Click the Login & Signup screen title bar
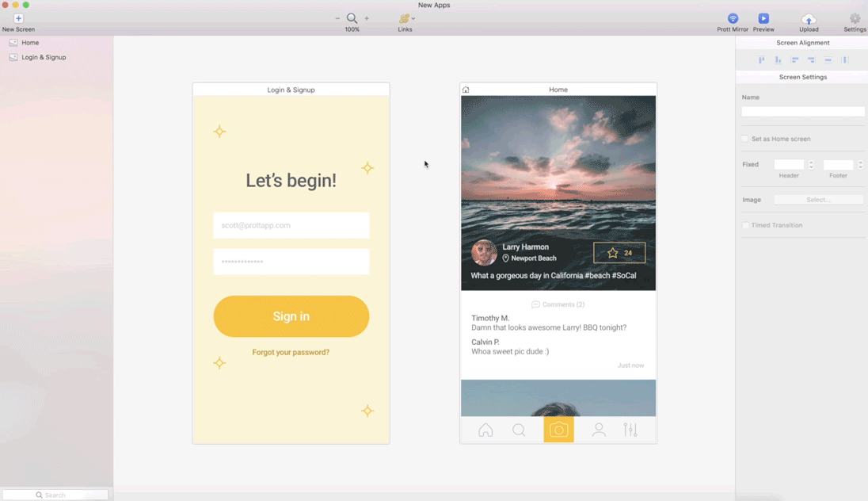Image resolution: width=868 pixels, height=501 pixels. (291, 90)
